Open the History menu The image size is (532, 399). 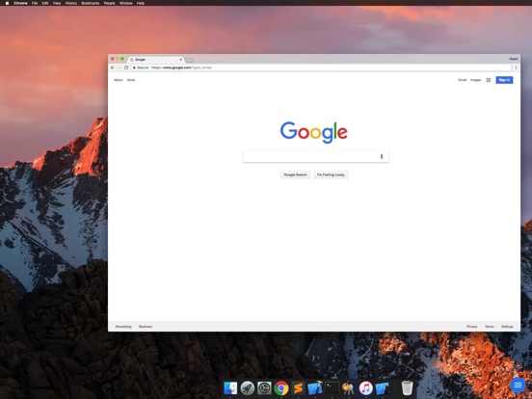(x=71, y=3)
